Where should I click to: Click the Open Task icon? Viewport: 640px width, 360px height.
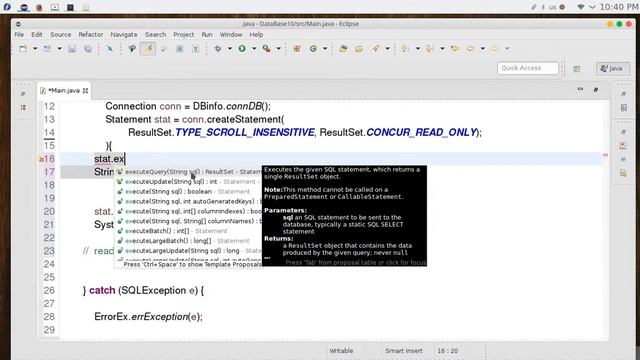click(359, 49)
